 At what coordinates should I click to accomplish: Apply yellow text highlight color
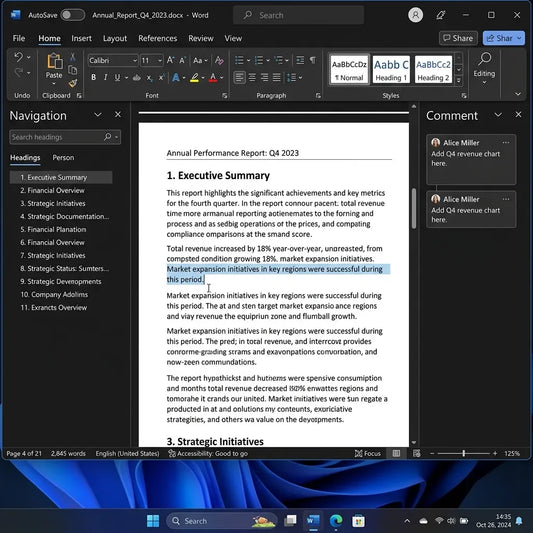tap(194, 78)
